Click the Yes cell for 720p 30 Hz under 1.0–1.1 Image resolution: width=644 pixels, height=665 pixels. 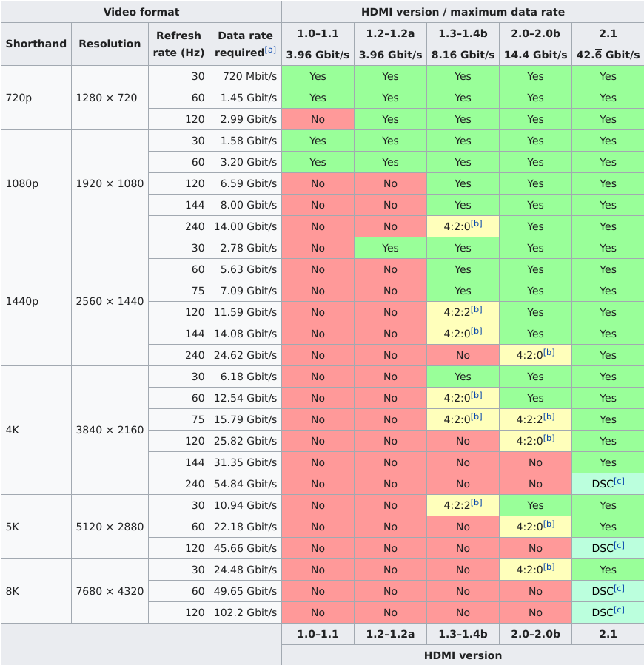(318, 76)
